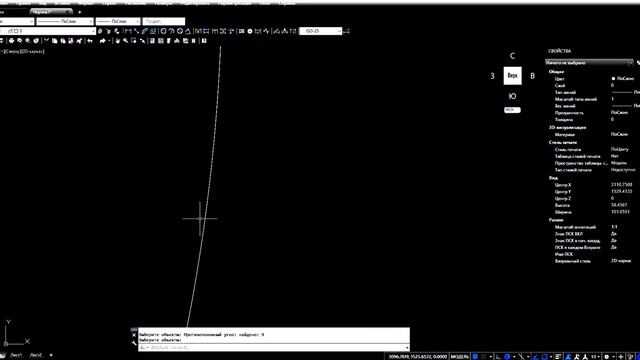The height and width of the screenshot is (360, 640).
Task: Toggle МОДЕЛЬ space button in status bar
Action: [x=460, y=356]
